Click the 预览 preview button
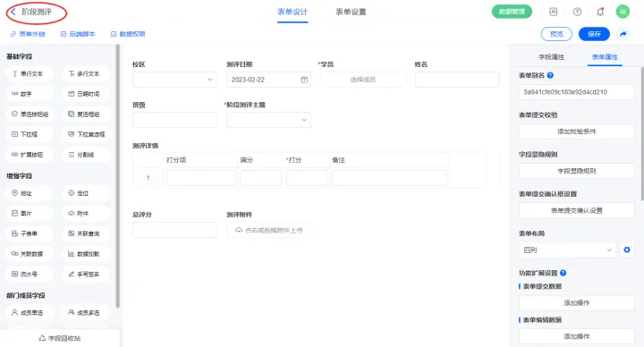Viewport: 644px width, 347px height. [x=556, y=34]
